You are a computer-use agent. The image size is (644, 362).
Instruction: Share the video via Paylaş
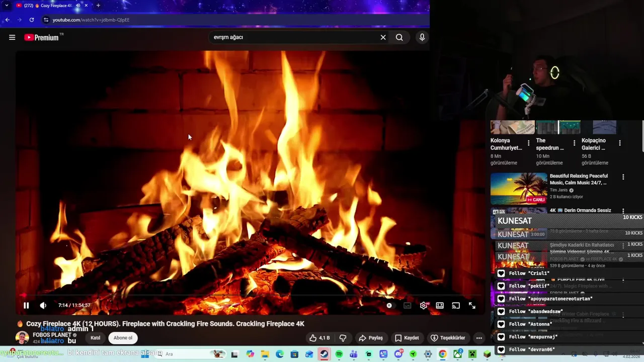pos(370,338)
